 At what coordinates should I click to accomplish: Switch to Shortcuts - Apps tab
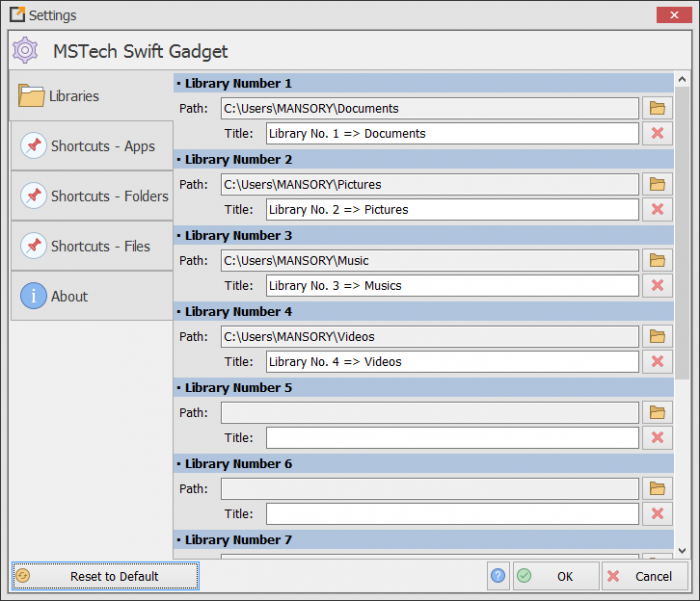(91, 146)
